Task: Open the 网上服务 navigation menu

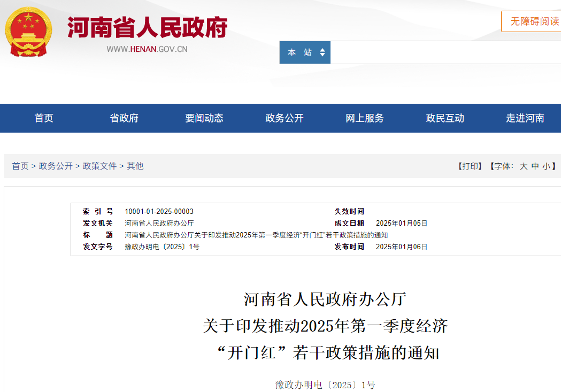Action: coord(363,118)
